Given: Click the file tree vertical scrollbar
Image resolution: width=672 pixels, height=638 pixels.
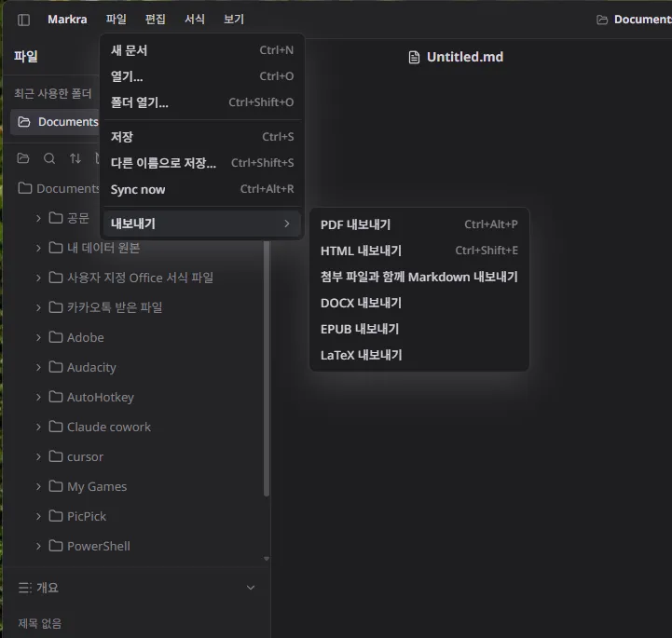Looking at the screenshot, I should (267, 368).
